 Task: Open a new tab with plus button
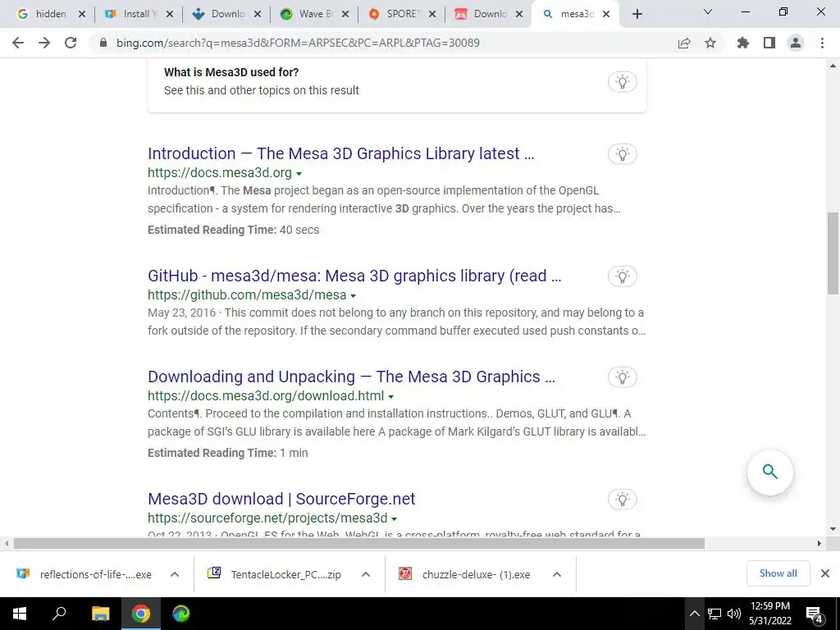point(637,14)
